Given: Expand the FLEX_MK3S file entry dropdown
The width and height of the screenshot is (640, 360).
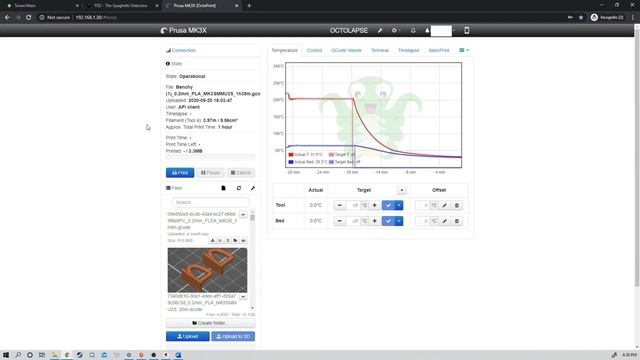Looking at the screenshot, I should pos(243,214).
